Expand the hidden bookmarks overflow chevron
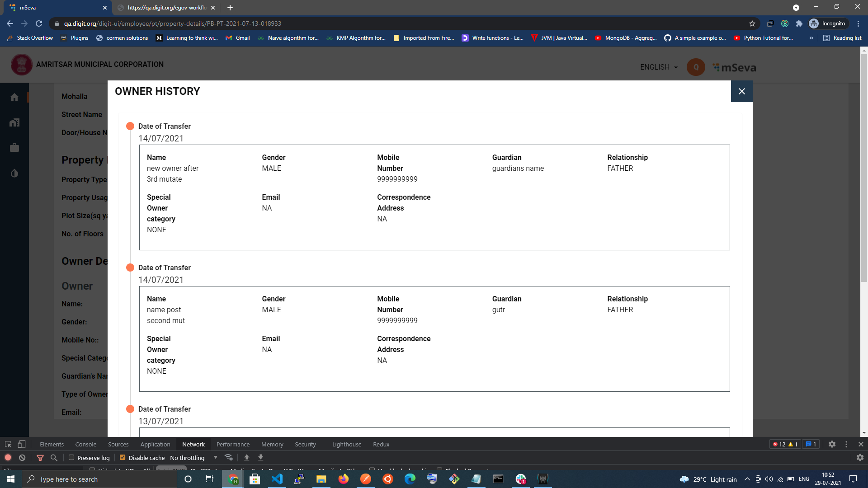This screenshot has width=868, height=488. coord(811,38)
